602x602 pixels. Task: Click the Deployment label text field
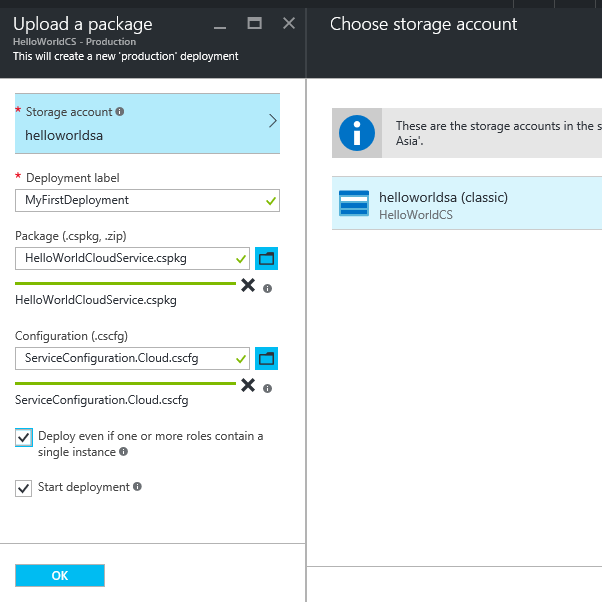pos(147,200)
